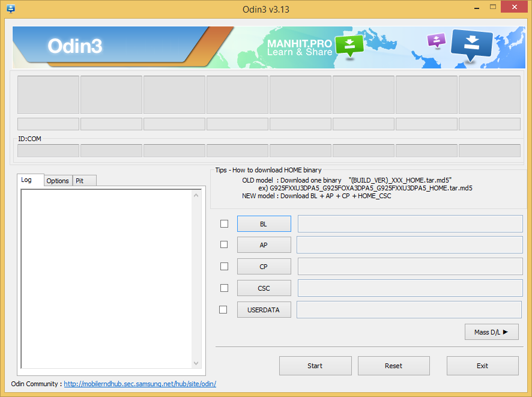Click the Odin3 app icon in title bar
The height and width of the screenshot is (397, 532).
[x=11, y=9]
